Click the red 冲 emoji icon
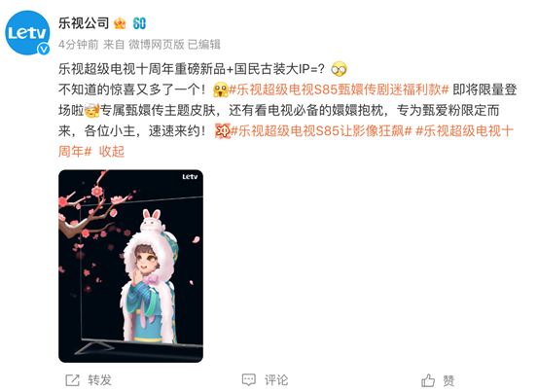Image resolution: width=538 pixels, height=392 pixels. coord(223,131)
